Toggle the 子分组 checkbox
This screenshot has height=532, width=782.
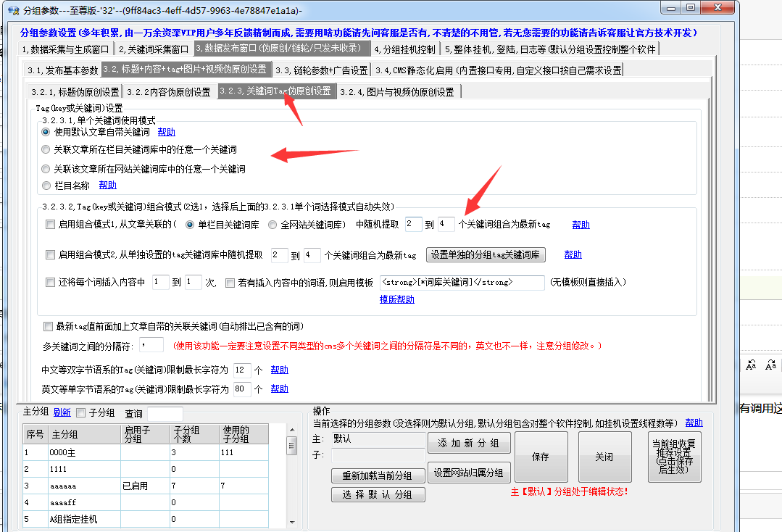(81, 413)
